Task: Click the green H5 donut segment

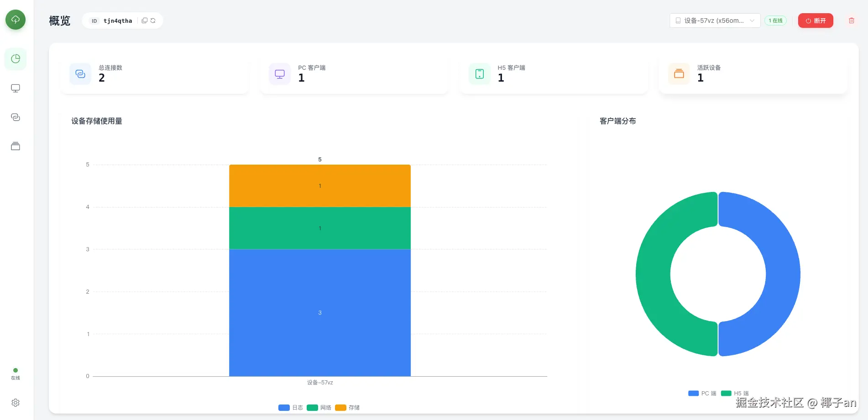Action: point(654,274)
